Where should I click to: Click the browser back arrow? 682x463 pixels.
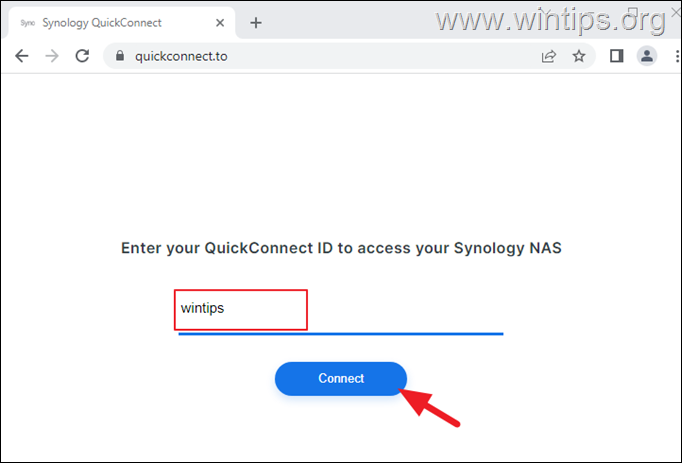(22, 56)
